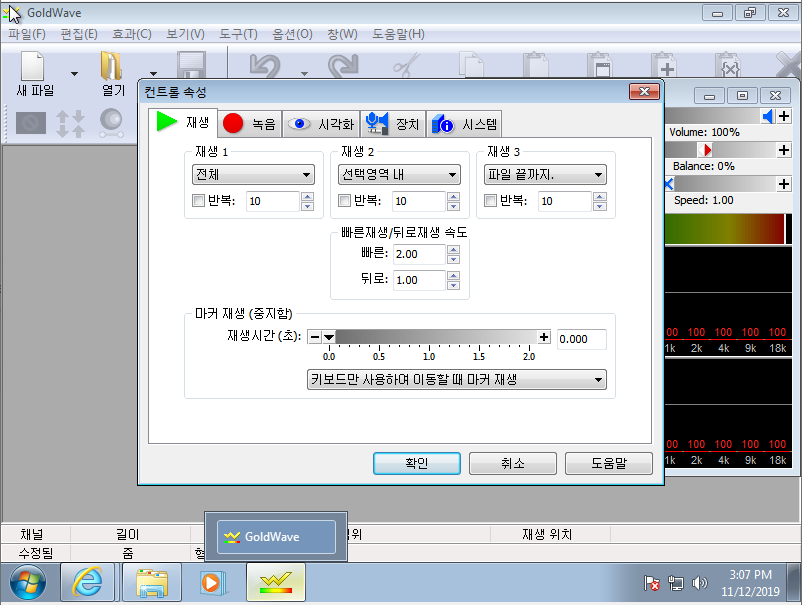Click the Speed slider in Control window

pyautogui.click(x=721, y=184)
